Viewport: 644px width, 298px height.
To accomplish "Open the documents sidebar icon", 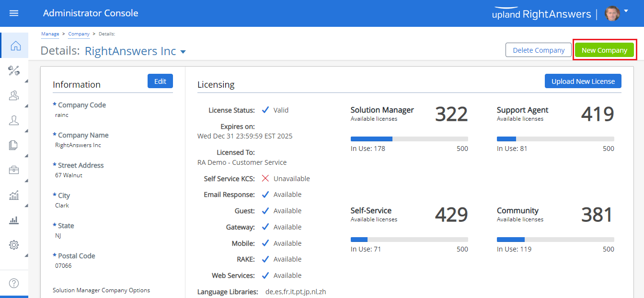I will tap(14, 146).
